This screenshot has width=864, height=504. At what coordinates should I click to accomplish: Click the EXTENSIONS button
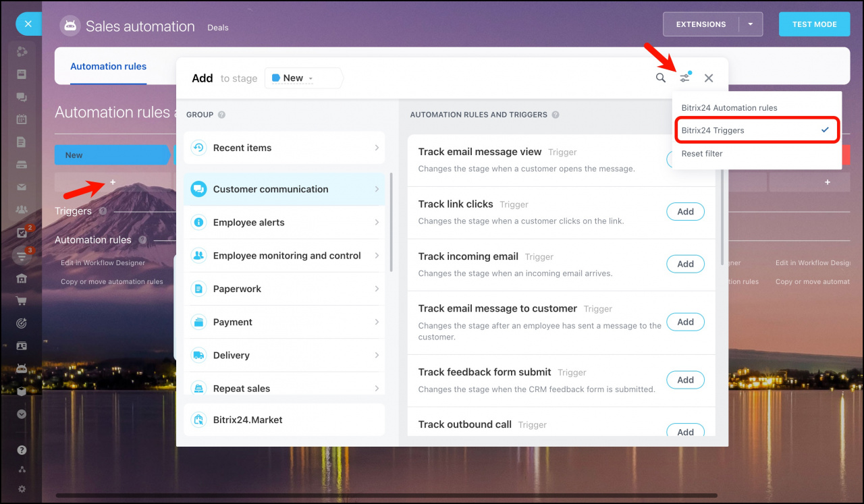click(701, 24)
